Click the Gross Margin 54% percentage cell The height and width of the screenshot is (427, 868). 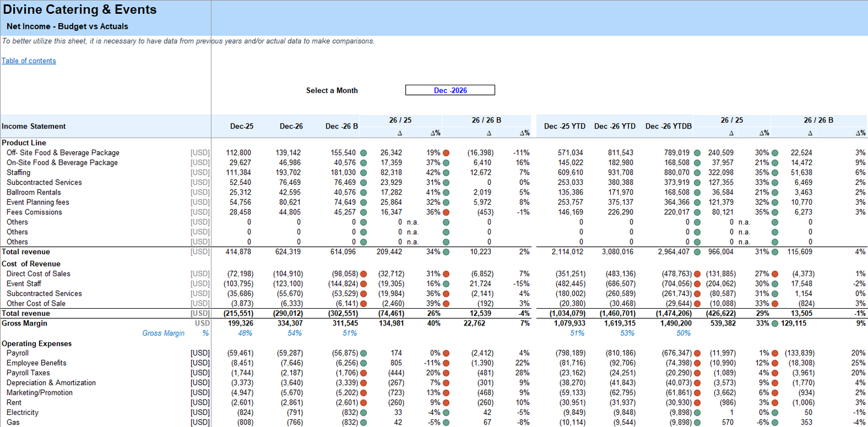pyautogui.click(x=295, y=333)
